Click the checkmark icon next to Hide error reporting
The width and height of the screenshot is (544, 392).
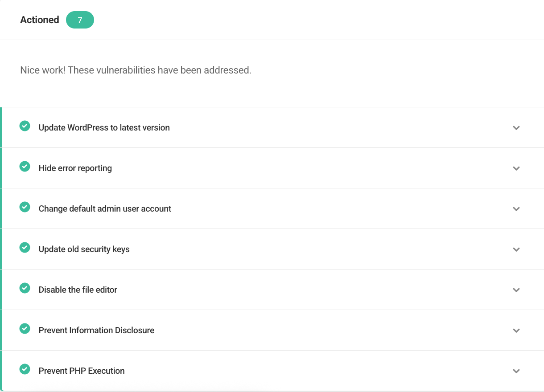[x=25, y=167]
